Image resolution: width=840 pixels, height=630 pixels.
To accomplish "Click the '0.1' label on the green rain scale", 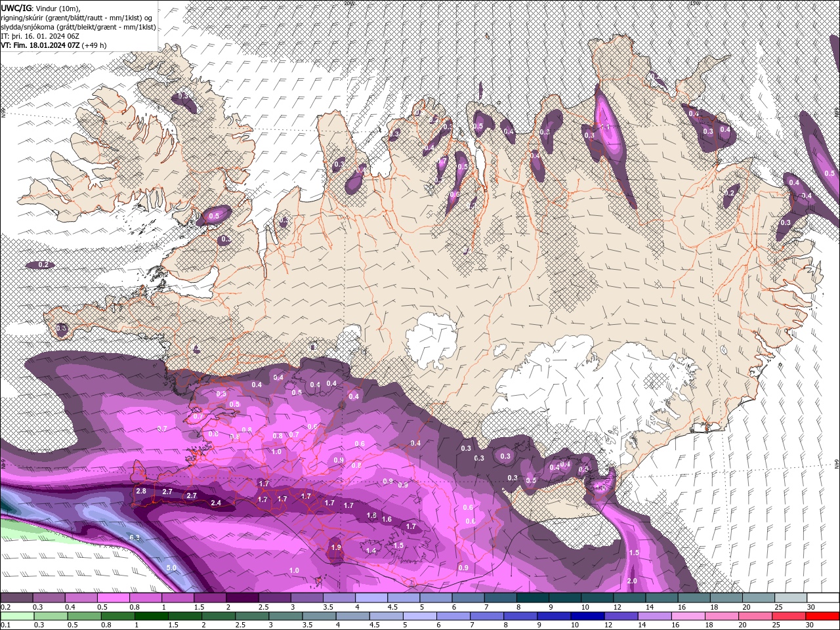I will coord(5,625).
